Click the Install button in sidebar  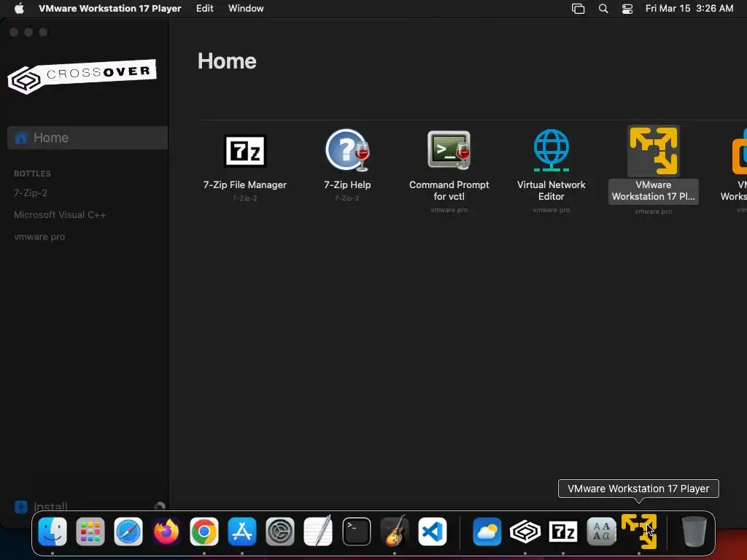click(x=41, y=507)
